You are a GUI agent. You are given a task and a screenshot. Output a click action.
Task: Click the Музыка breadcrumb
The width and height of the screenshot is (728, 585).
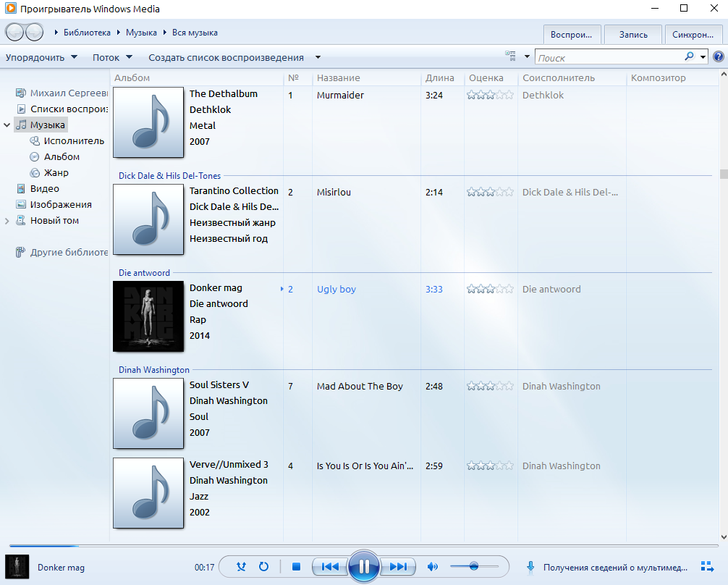click(141, 33)
